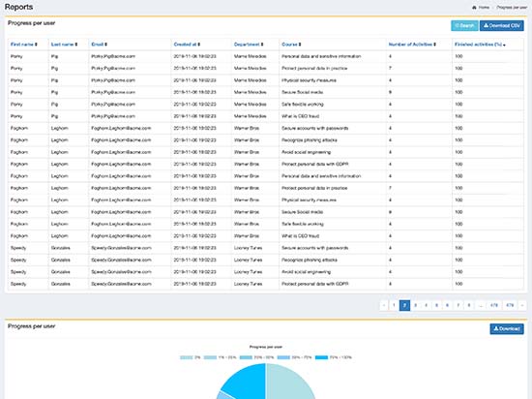Click Porky's 'Secure Social media' course cell

coord(303,92)
